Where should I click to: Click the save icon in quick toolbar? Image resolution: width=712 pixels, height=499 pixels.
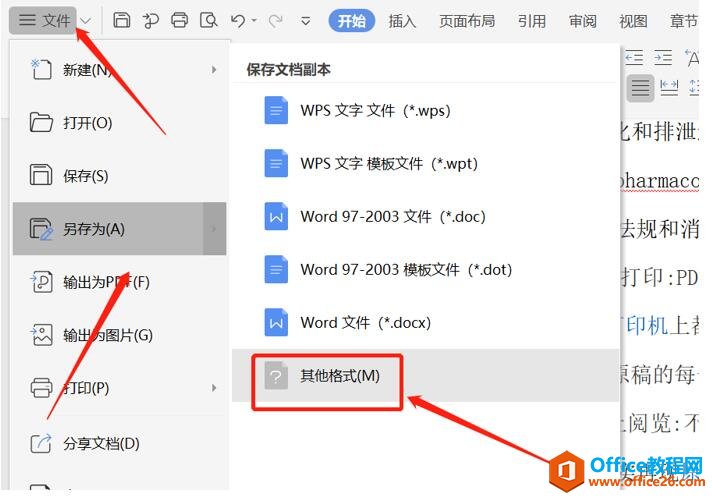pos(121,20)
